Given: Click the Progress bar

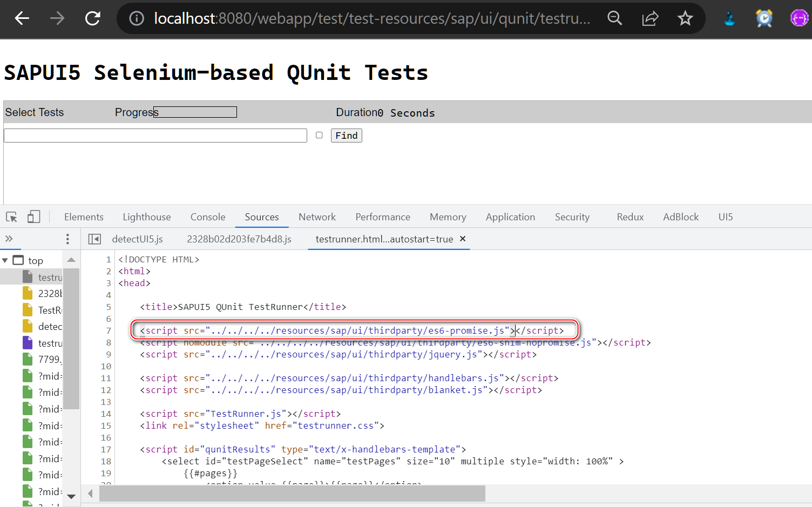Looking at the screenshot, I should point(195,112).
